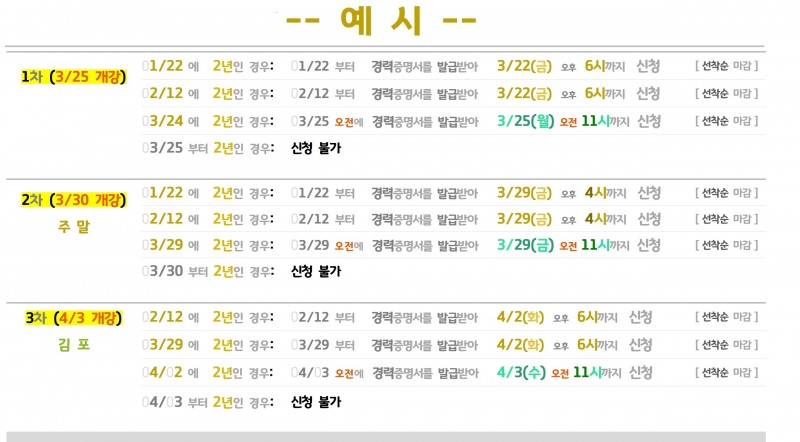Click the green 3/29(금) deadline date
The height and width of the screenshot is (442, 800).
tap(526, 245)
